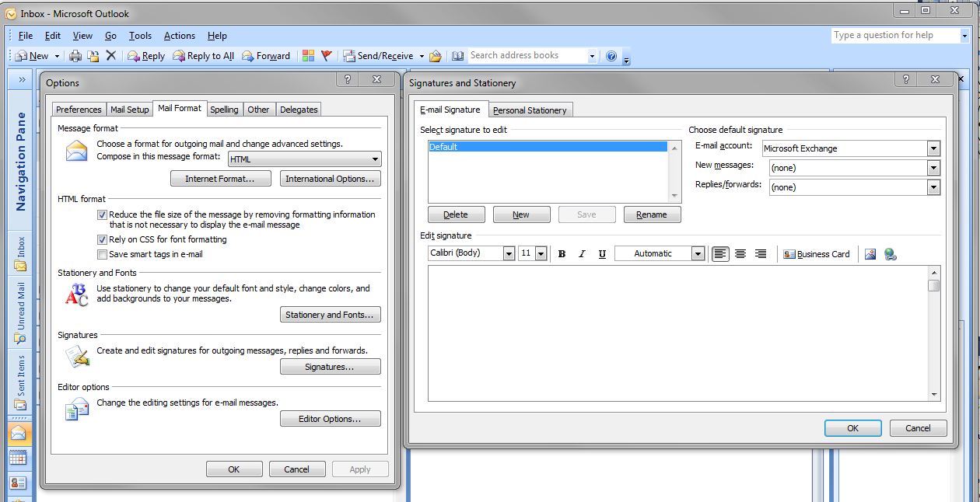
Task: Click the Contacts icon in navigation pane
Action: pos(19,483)
